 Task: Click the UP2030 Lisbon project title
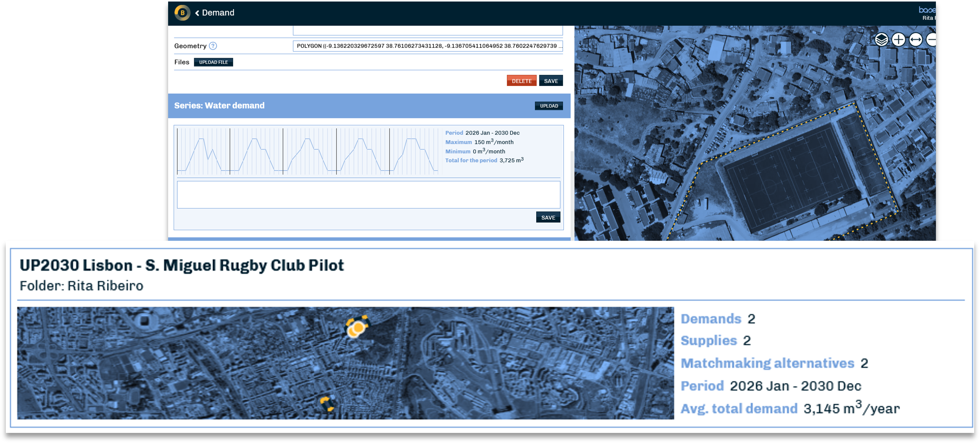tap(182, 265)
